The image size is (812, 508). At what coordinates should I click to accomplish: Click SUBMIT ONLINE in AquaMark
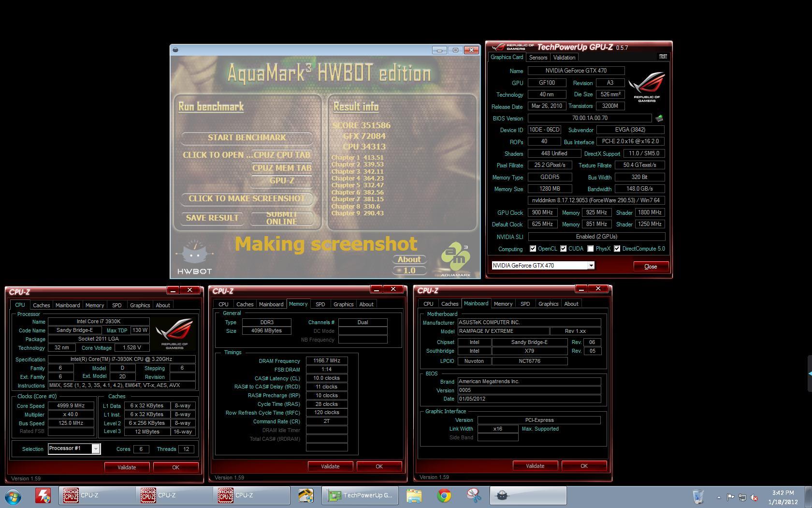pos(282,218)
